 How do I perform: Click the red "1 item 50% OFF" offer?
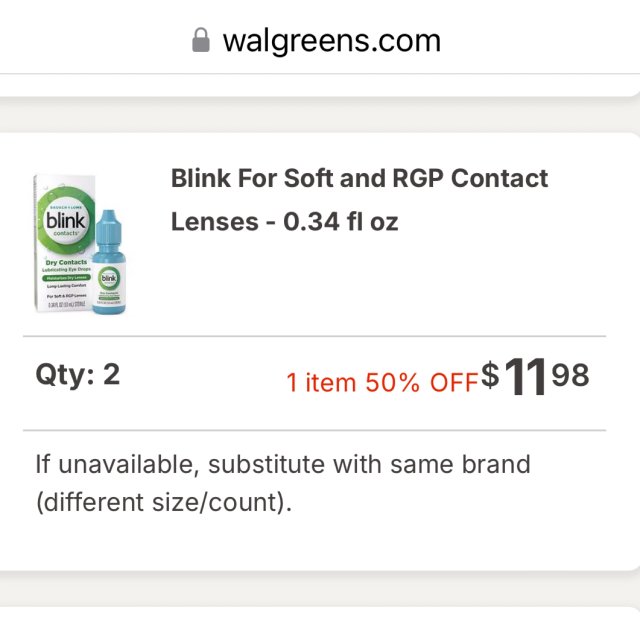[382, 382]
